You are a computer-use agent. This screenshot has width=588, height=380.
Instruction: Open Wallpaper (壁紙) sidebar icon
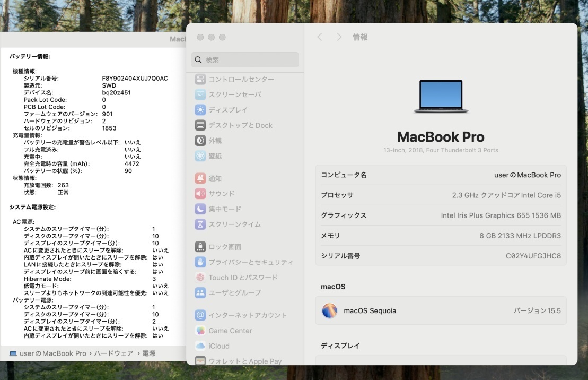click(x=200, y=156)
